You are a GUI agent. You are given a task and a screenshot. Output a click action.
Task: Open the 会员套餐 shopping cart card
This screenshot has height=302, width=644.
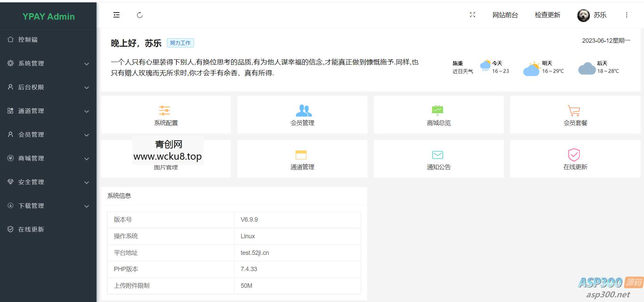[575, 115]
